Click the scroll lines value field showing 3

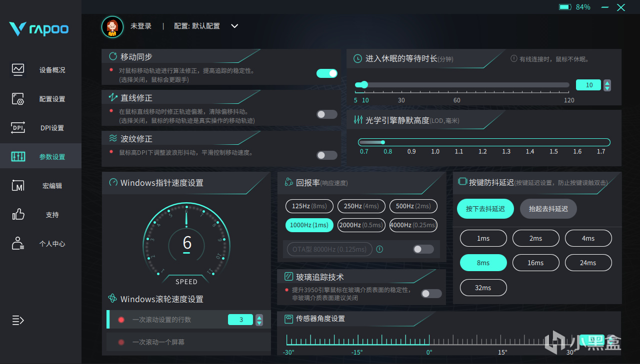pos(241,320)
